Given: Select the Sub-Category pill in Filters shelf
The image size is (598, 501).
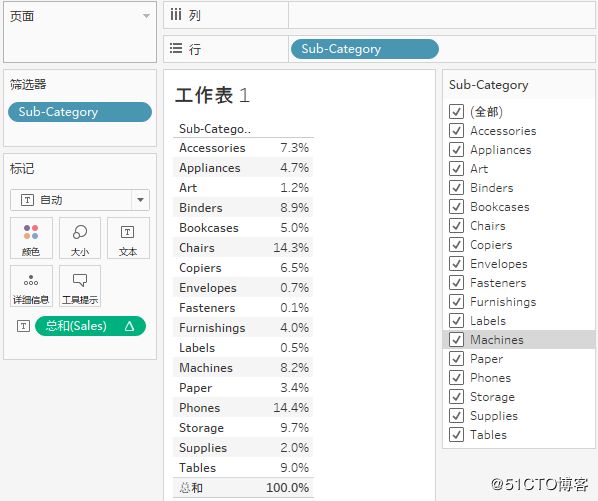Looking at the screenshot, I should pos(80,112).
